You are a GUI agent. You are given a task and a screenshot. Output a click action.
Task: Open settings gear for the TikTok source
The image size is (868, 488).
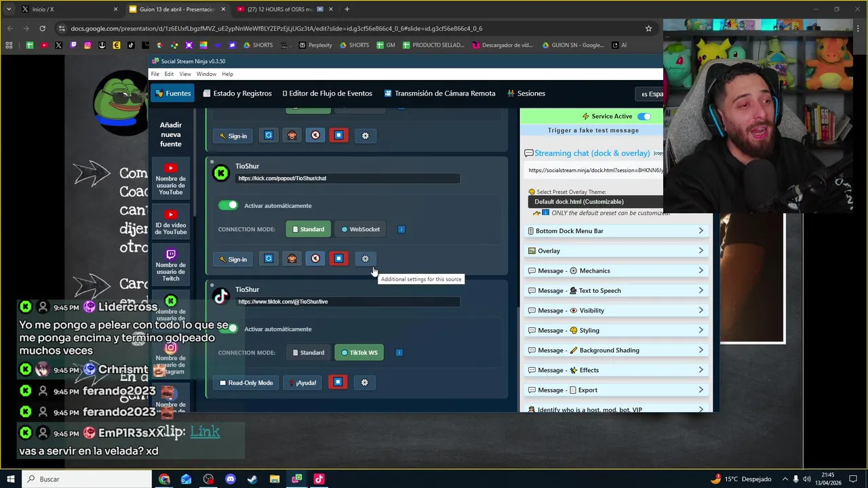[364, 383]
